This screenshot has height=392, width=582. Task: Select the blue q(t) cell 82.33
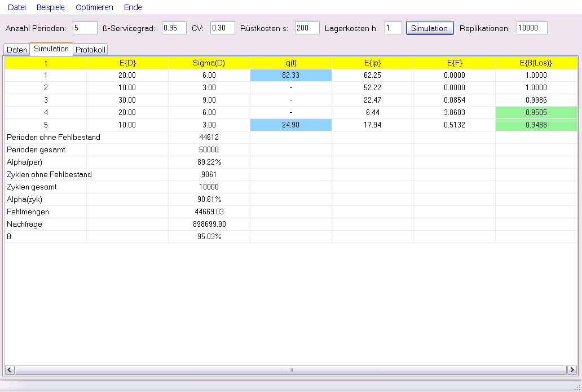point(290,75)
